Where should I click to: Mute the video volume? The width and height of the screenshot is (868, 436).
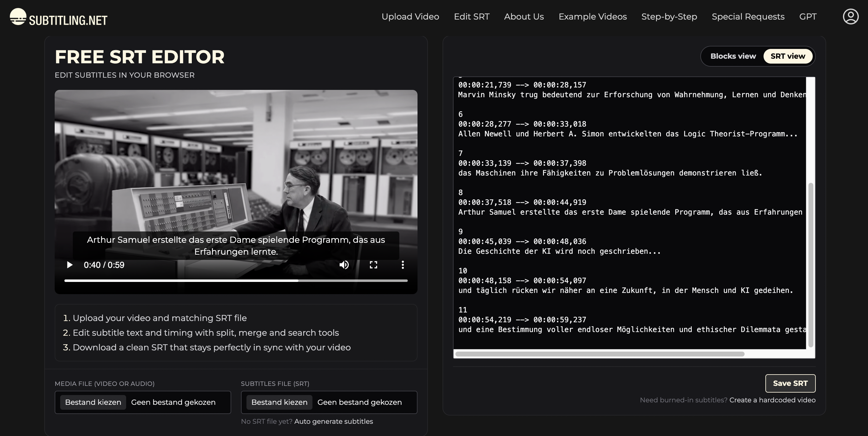click(344, 265)
